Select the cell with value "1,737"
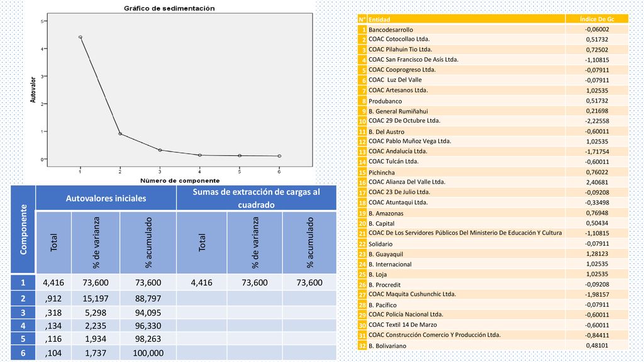Image resolution: width=644 pixels, height=362 pixels. tap(96, 353)
